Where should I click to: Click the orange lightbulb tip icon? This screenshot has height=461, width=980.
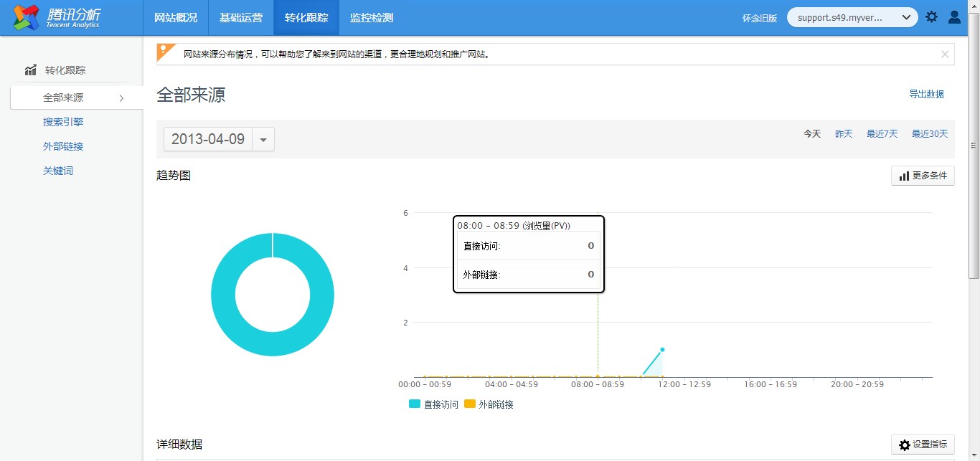pyautogui.click(x=165, y=52)
